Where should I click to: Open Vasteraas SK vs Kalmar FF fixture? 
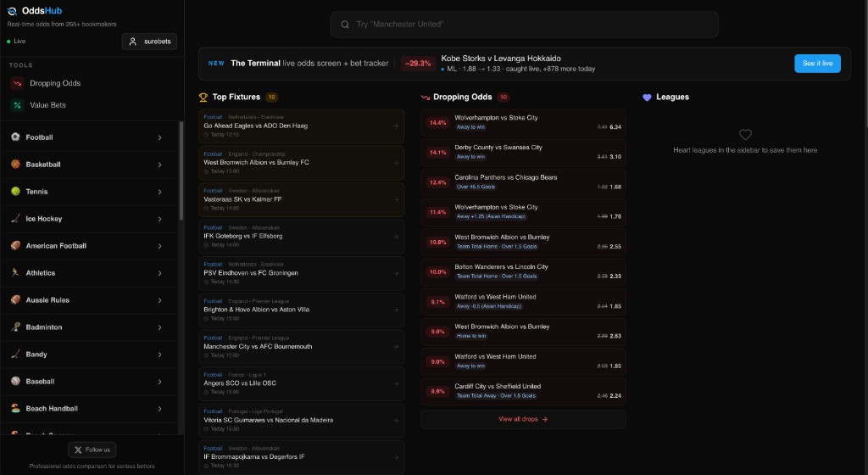pos(301,199)
